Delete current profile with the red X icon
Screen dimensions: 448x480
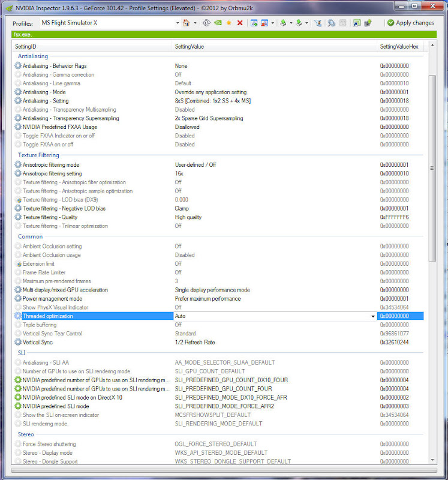[240, 23]
